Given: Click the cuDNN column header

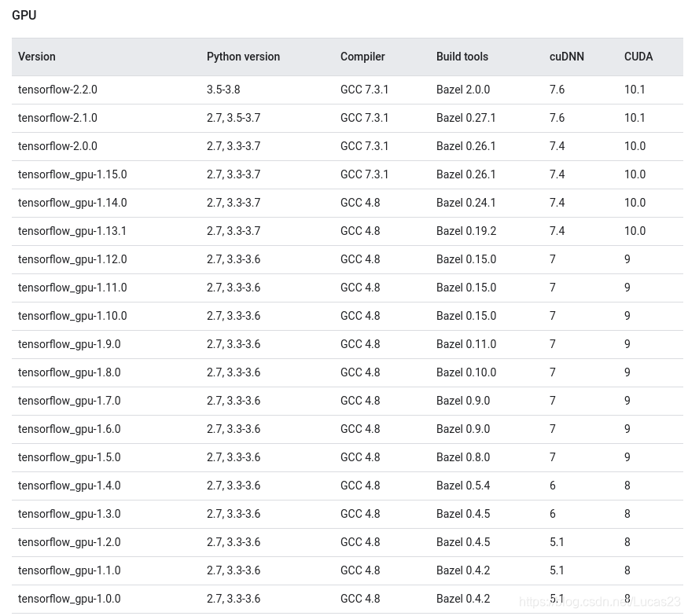Looking at the screenshot, I should (x=566, y=57).
